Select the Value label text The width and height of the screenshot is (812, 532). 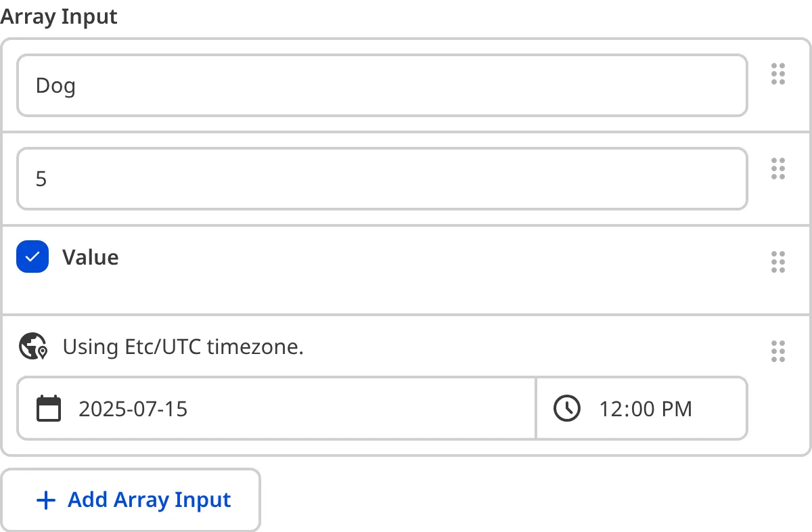(90, 257)
